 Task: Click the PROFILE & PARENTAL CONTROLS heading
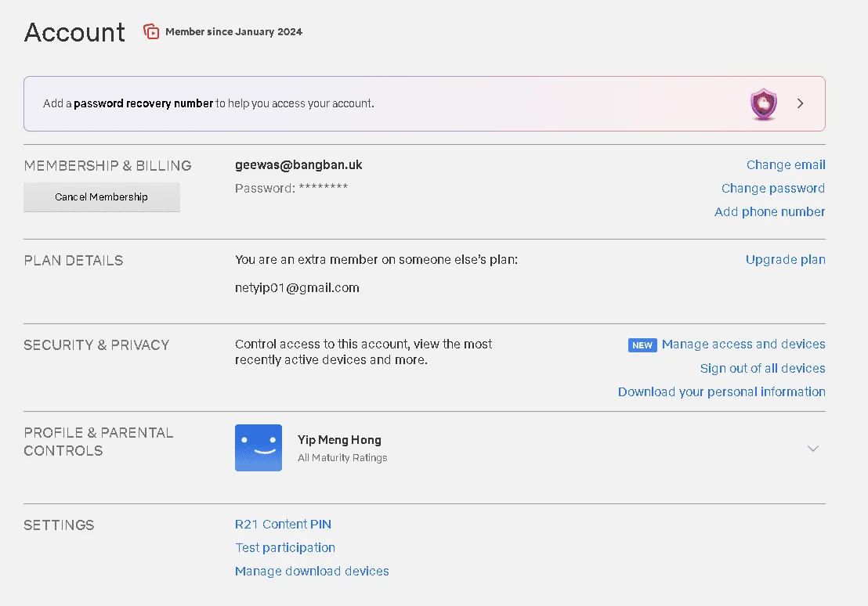[99, 442]
